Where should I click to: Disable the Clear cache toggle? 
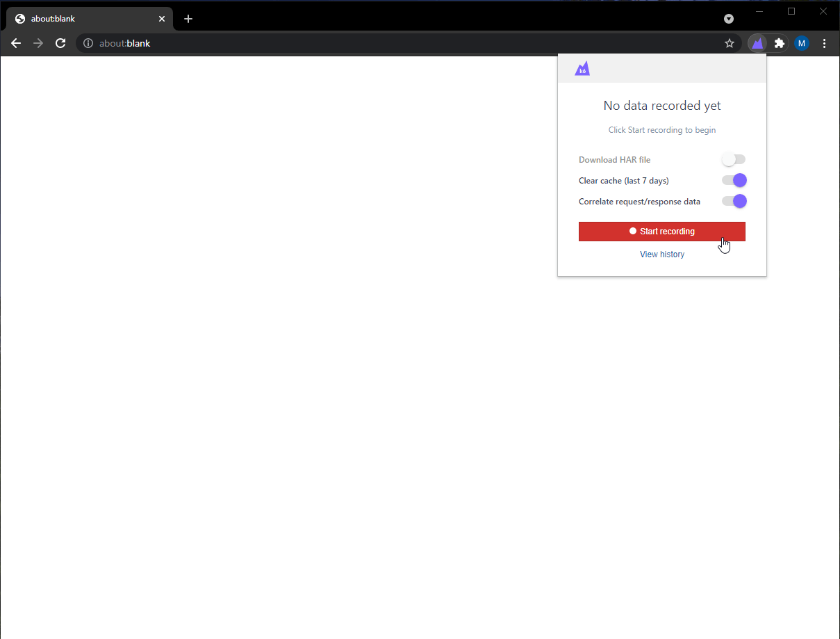coord(734,181)
